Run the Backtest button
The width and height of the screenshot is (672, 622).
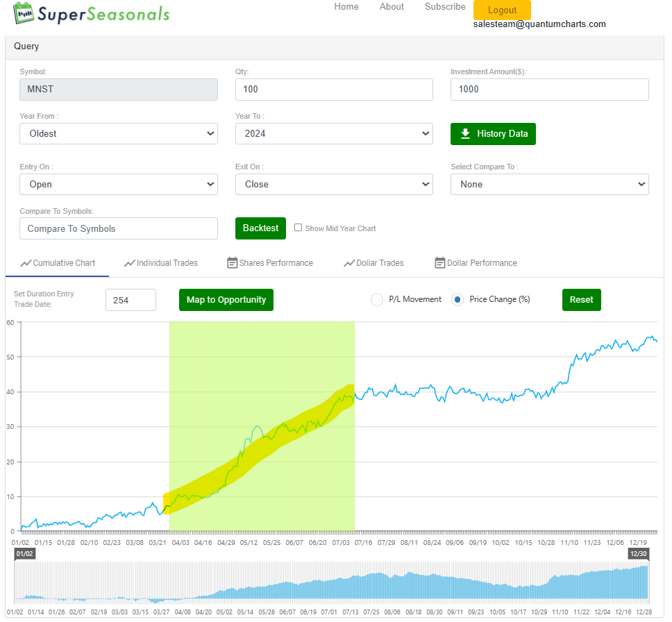260,228
